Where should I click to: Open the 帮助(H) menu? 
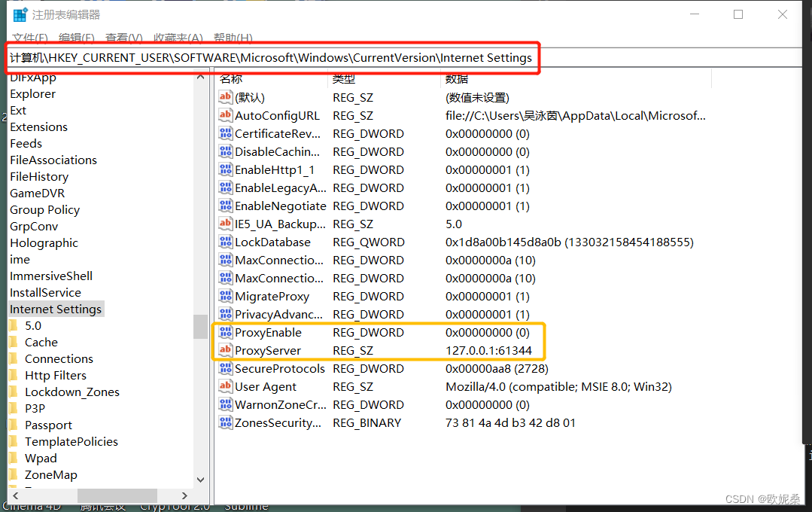point(233,38)
